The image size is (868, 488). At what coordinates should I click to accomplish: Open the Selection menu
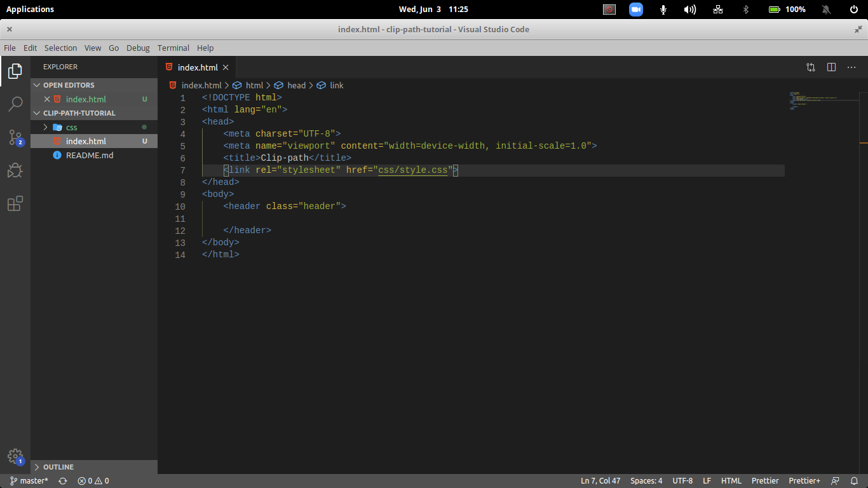(60, 48)
